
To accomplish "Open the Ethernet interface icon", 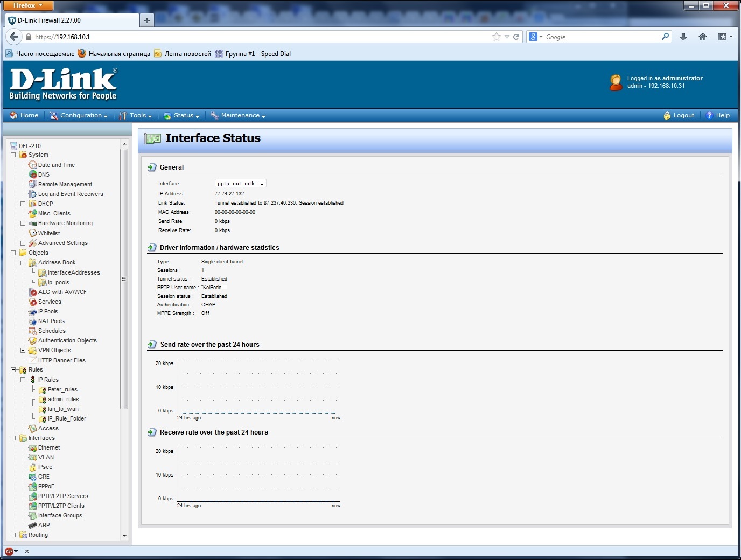I will tap(33, 447).
